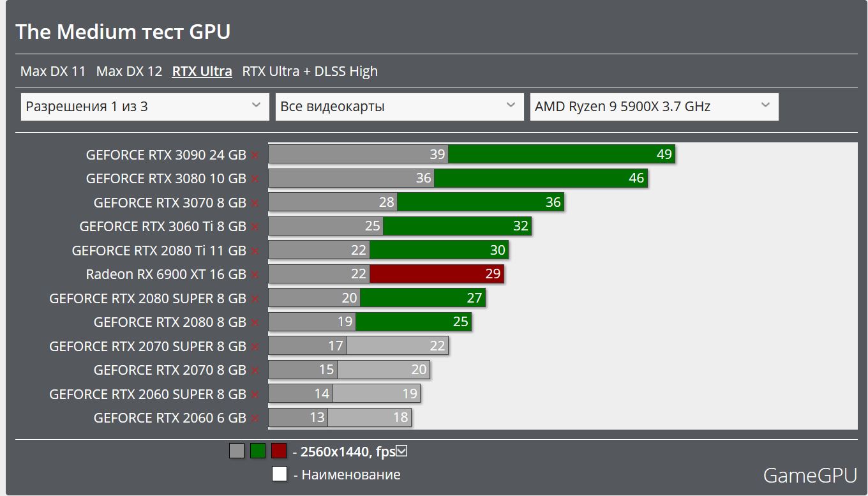Click the GameGPU watermark link
The height and width of the screenshot is (496, 868).
(809, 476)
